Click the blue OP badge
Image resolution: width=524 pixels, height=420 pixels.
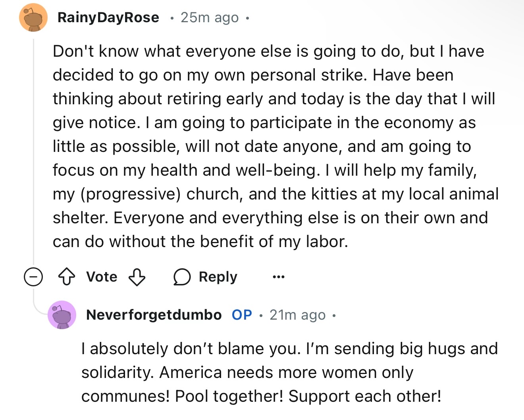[242, 315]
